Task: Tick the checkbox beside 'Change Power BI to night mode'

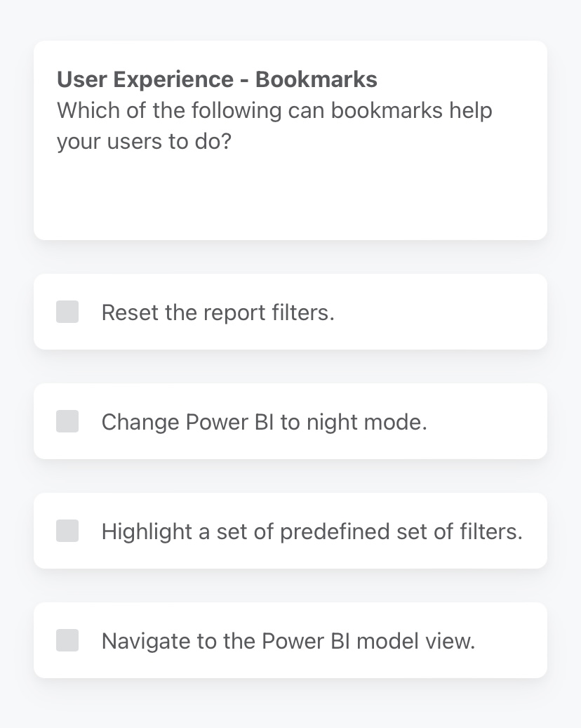Action: coord(67,421)
